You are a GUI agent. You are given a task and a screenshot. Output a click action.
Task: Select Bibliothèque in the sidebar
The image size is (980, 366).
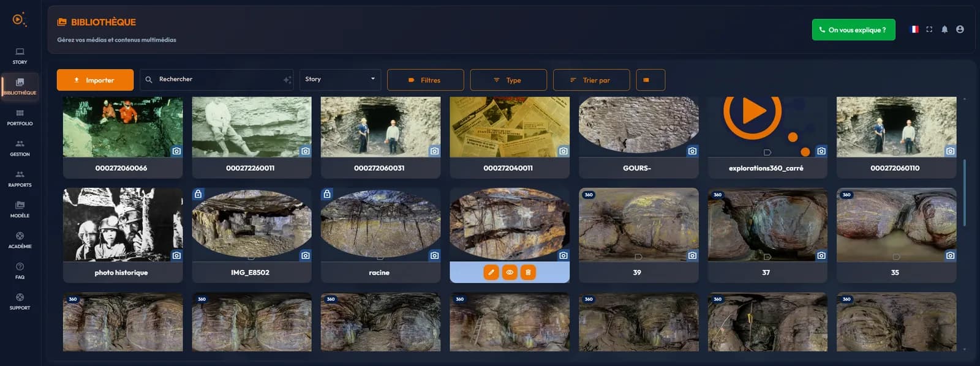pyautogui.click(x=20, y=86)
